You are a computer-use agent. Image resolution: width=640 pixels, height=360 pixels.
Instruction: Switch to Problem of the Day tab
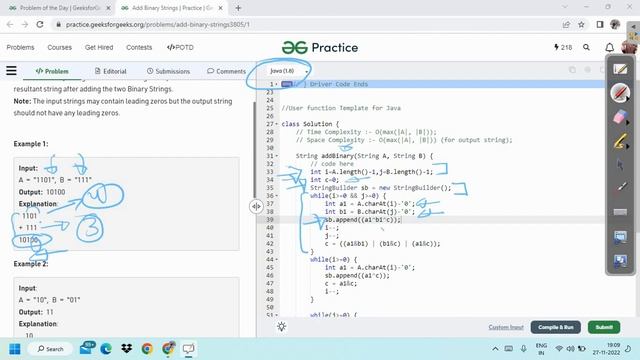tap(60, 8)
